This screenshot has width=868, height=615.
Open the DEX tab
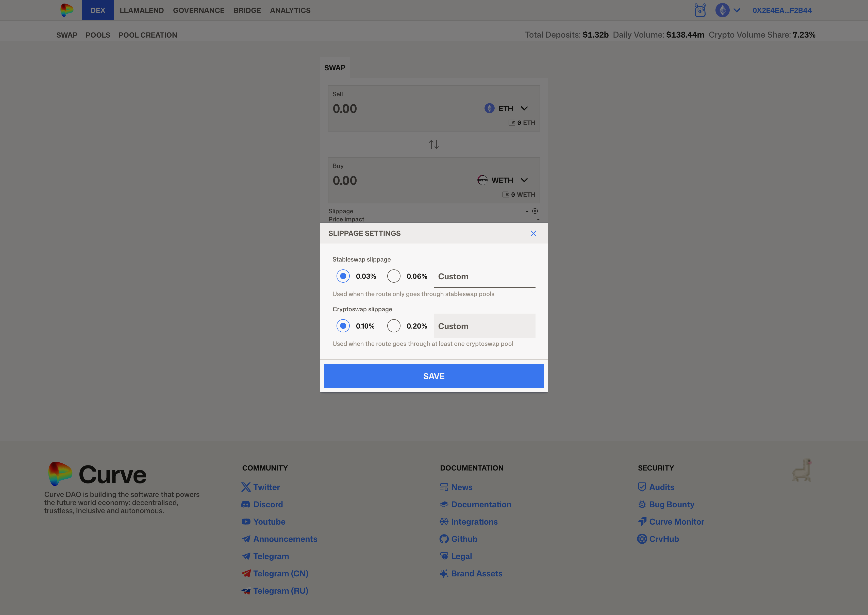click(98, 10)
